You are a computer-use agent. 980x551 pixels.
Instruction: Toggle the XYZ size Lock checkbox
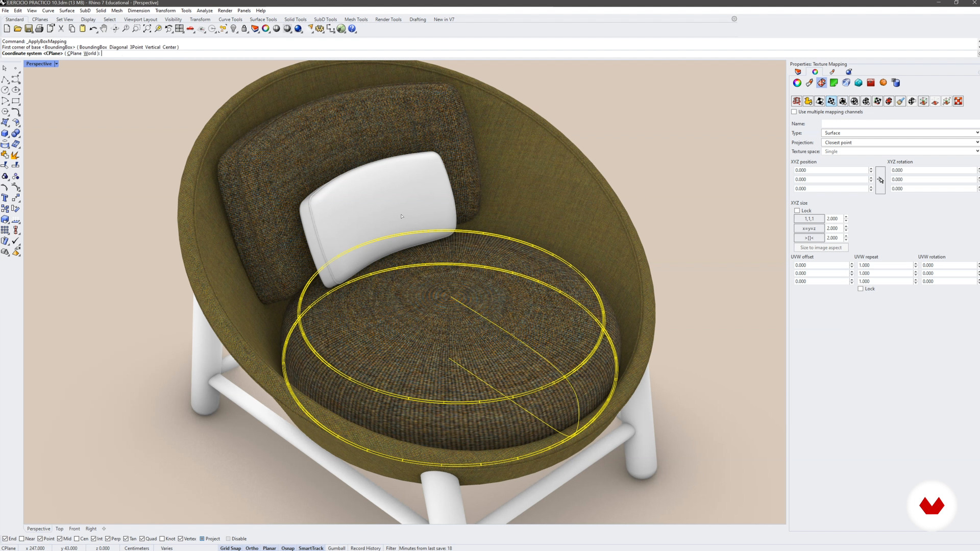[x=797, y=211]
